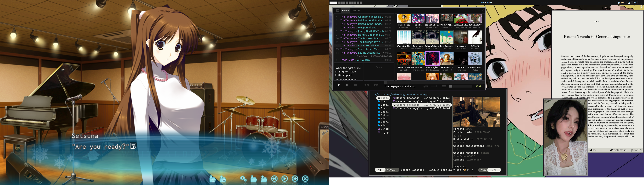Image resolution: width=644 pixels, height=185 pixels.
Task: Skip to previous track in music player
Action: (366, 85)
